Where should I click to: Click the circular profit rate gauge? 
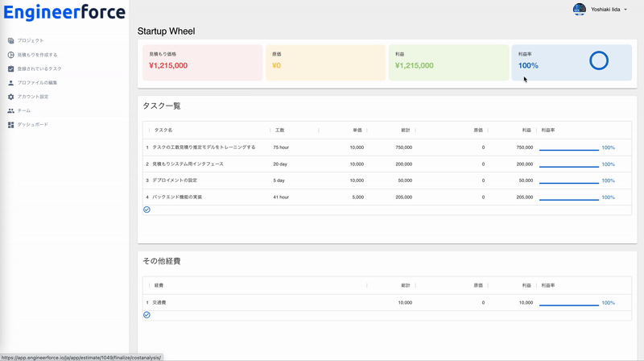point(599,60)
